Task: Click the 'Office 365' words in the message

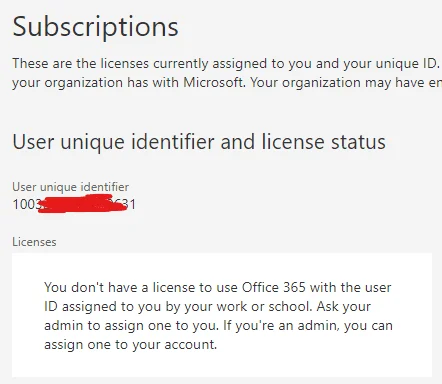Action: point(274,287)
